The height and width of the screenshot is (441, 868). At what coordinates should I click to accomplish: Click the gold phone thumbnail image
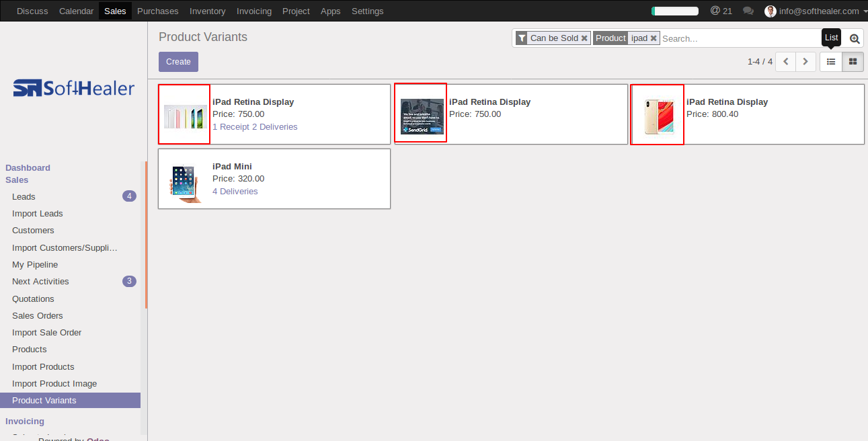coord(659,116)
